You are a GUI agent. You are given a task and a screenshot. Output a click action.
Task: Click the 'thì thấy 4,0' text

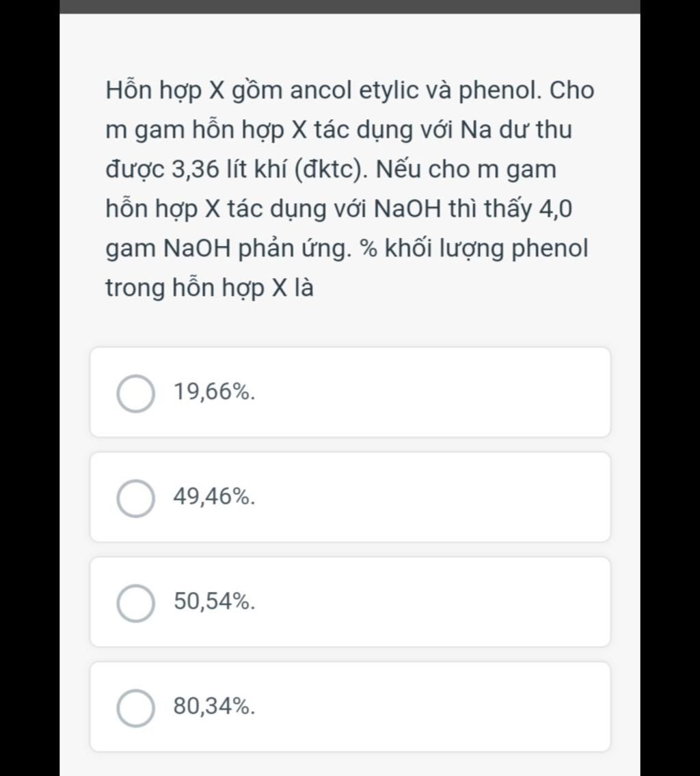tap(511, 209)
